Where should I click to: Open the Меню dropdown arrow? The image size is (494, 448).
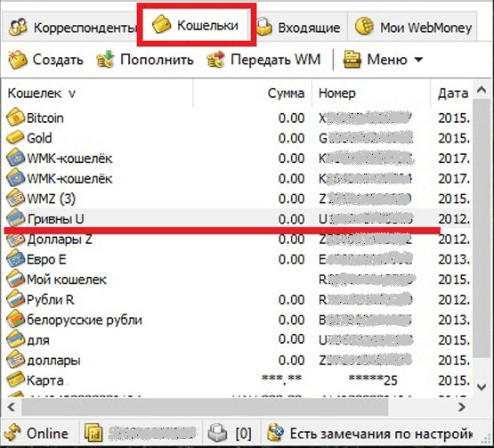pos(418,60)
